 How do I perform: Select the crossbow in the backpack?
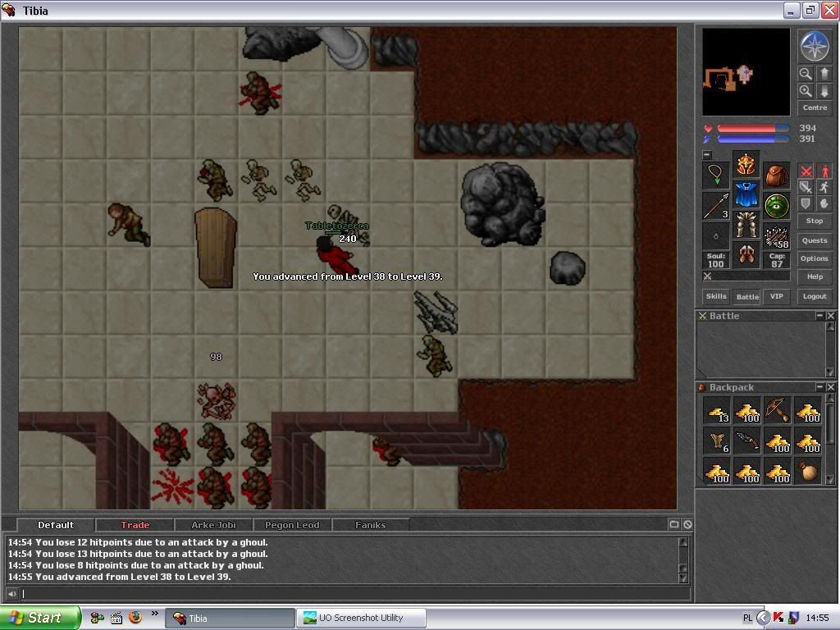(778, 410)
